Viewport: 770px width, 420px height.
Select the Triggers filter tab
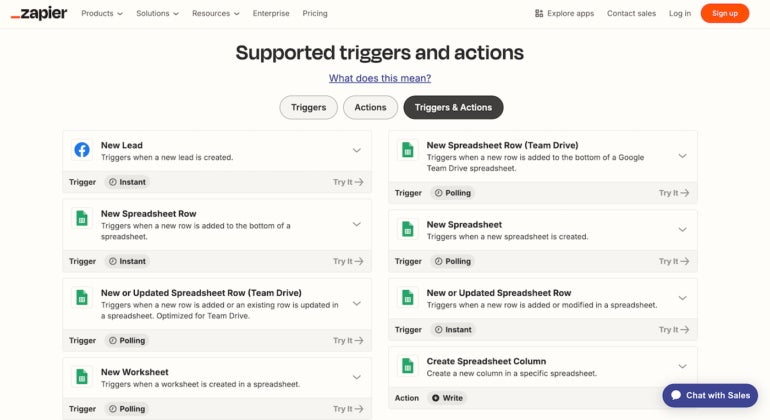tap(308, 107)
